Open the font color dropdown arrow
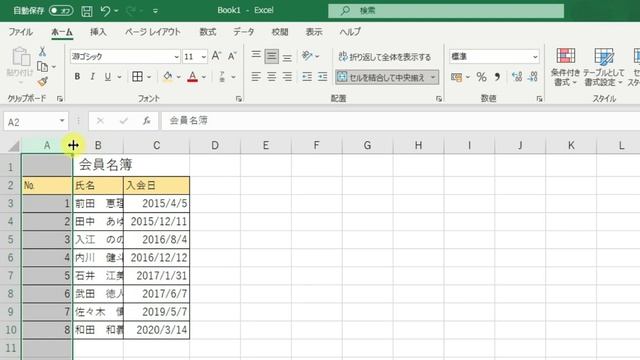Image resolution: width=640 pixels, height=360 pixels. click(204, 77)
